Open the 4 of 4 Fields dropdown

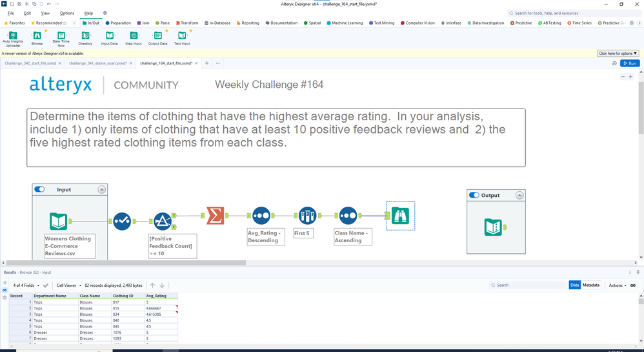26,285
